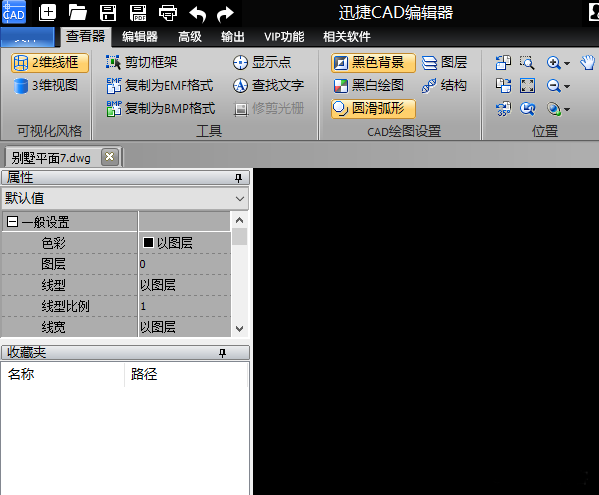The width and height of the screenshot is (599, 495).
Task: Toggle the 圆滑弧形 smooth arcs option
Action: [x=373, y=109]
